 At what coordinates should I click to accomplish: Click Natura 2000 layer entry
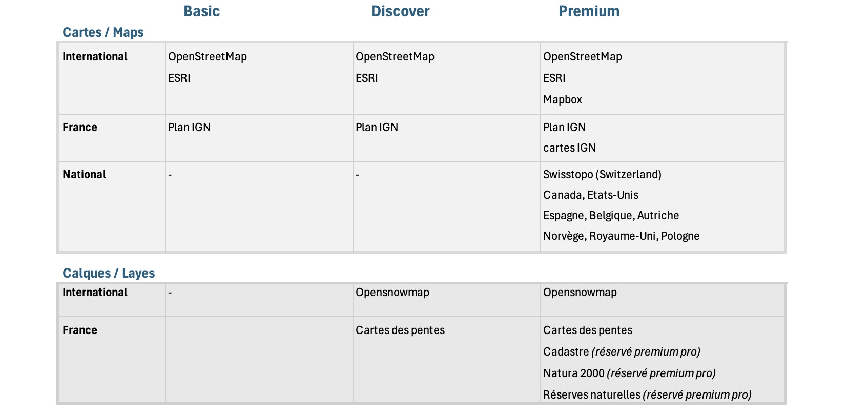pyautogui.click(x=629, y=373)
